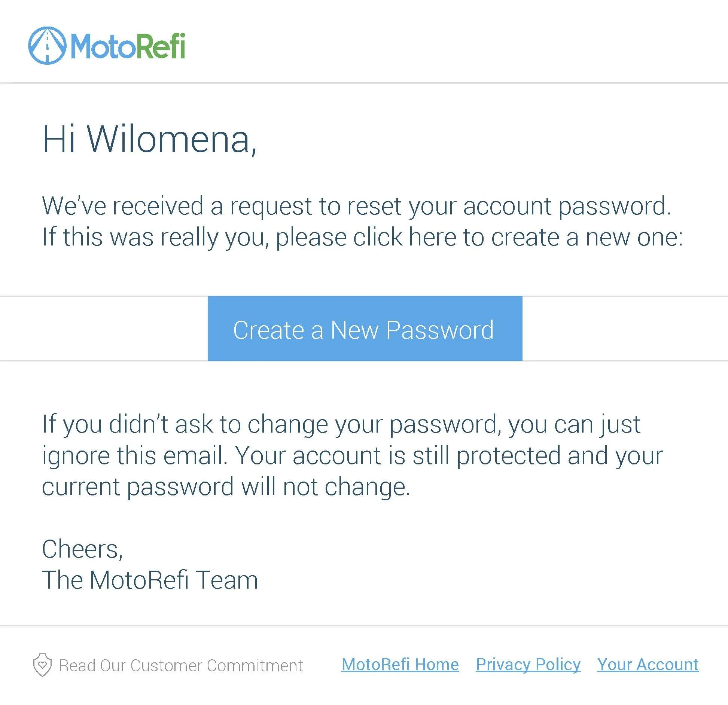Click the "Hi Wilomena," greeting
This screenshot has height=705, width=728.
(150, 139)
